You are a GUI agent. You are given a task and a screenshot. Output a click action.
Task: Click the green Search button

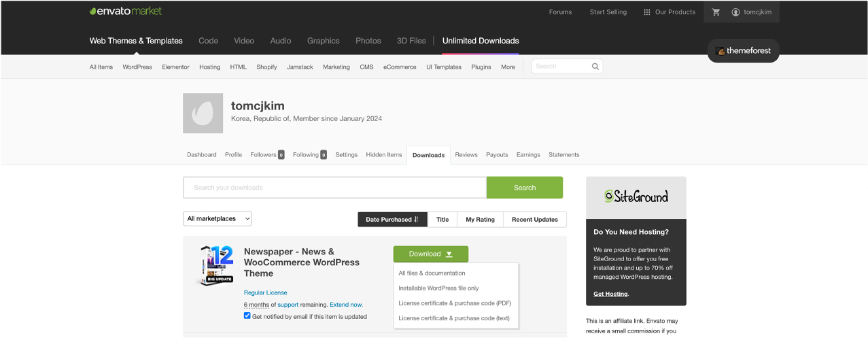click(x=525, y=188)
